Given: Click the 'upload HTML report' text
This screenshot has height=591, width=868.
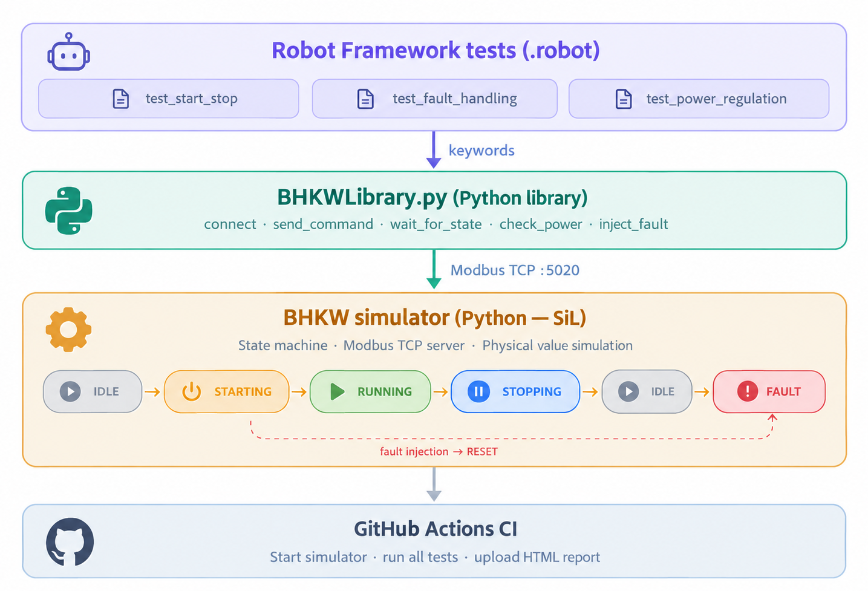Looking at the screenshot, I should pos(537,557).
